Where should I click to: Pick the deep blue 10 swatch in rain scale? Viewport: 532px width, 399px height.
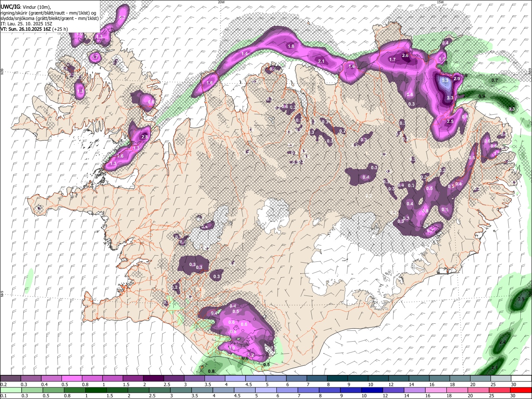pos(372,389)
